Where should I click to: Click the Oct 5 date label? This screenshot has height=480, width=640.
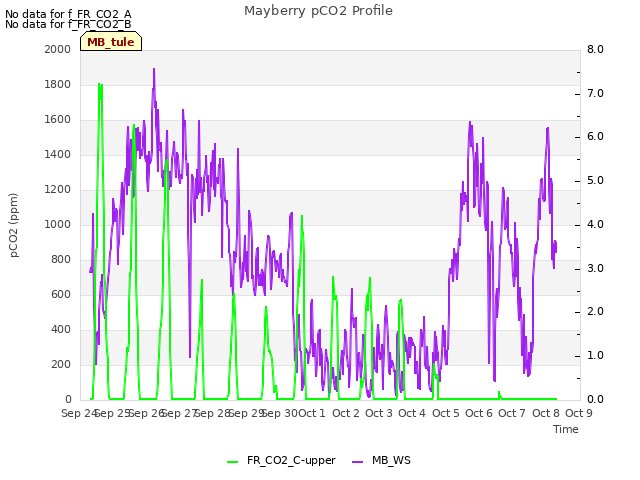point(446,413)
